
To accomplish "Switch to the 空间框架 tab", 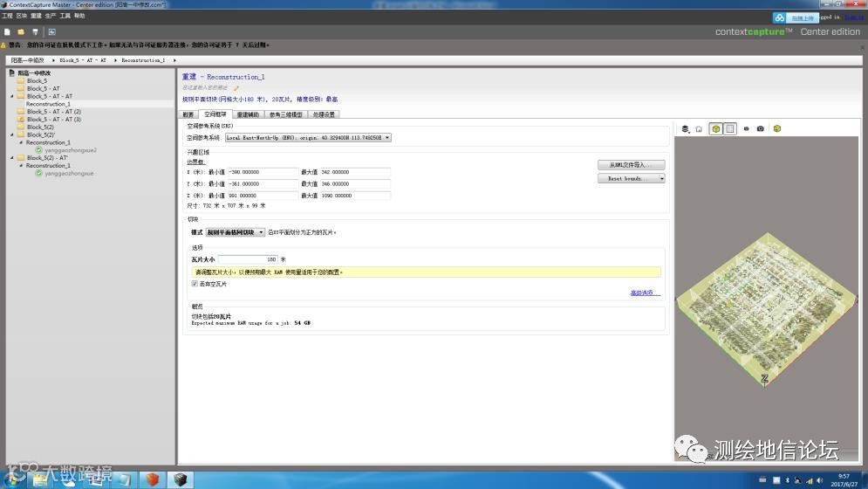I will (x=215, y=114).
